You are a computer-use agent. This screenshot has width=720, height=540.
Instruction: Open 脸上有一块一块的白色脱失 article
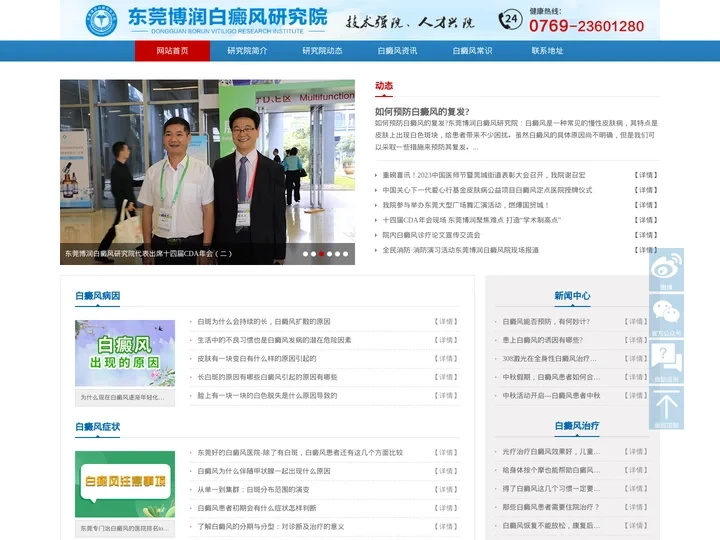pos(267,395)
